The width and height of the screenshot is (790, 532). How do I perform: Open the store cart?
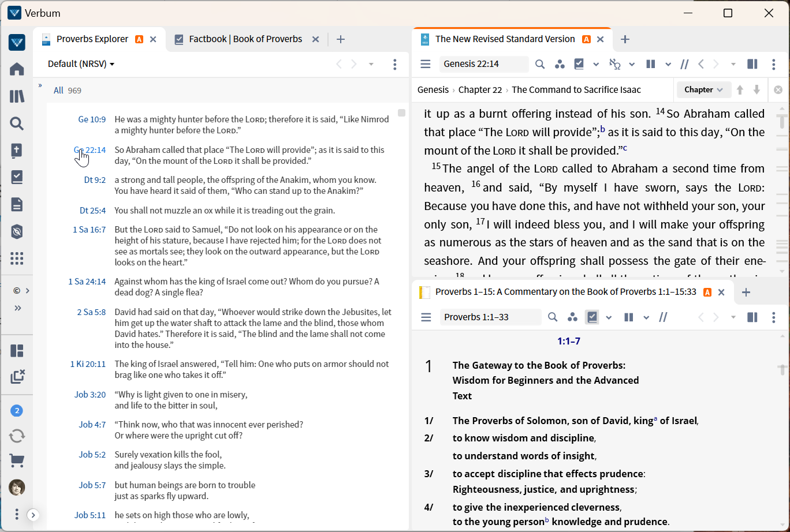[x=17, y=460]
